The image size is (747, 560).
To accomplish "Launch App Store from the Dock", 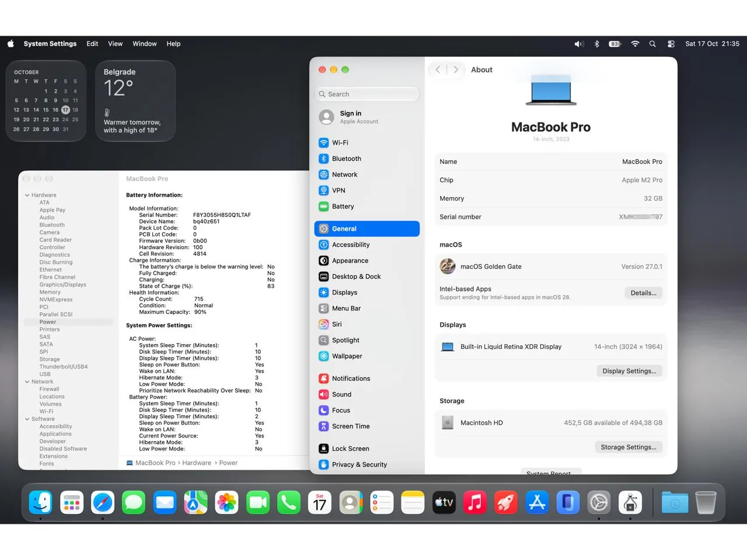I will pos(537,502).
